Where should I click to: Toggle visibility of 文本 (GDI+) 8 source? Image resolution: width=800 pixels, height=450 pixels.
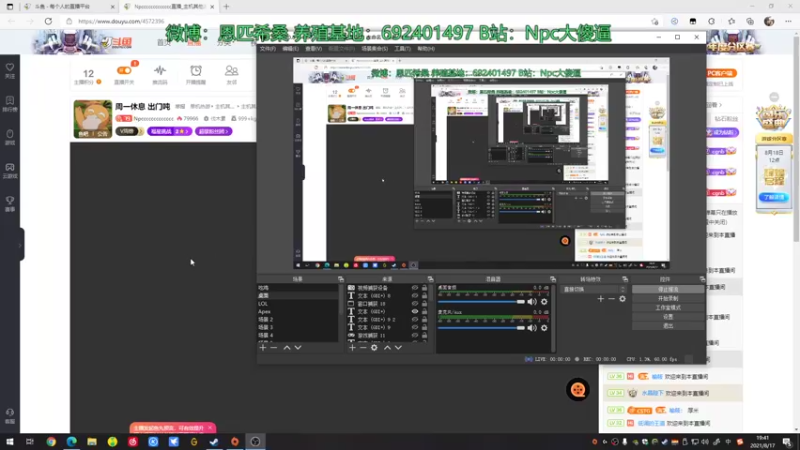pyautogui.click(x=415, y=295)
